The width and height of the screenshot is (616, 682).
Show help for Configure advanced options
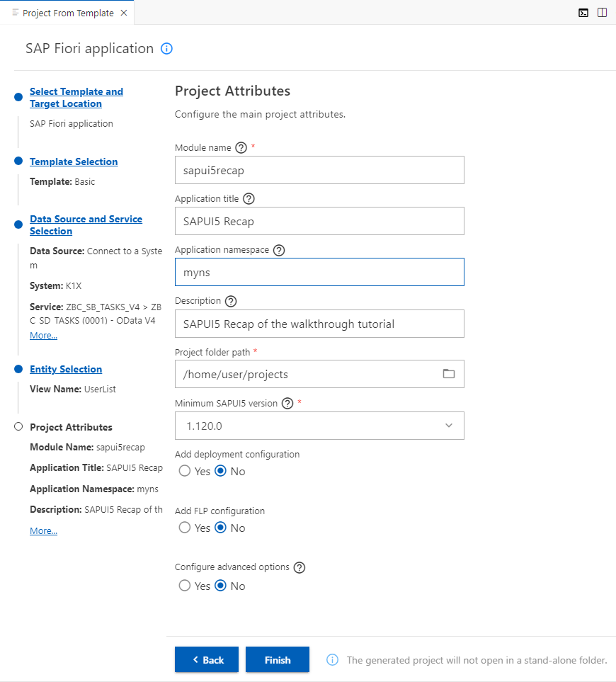(300, 567)
